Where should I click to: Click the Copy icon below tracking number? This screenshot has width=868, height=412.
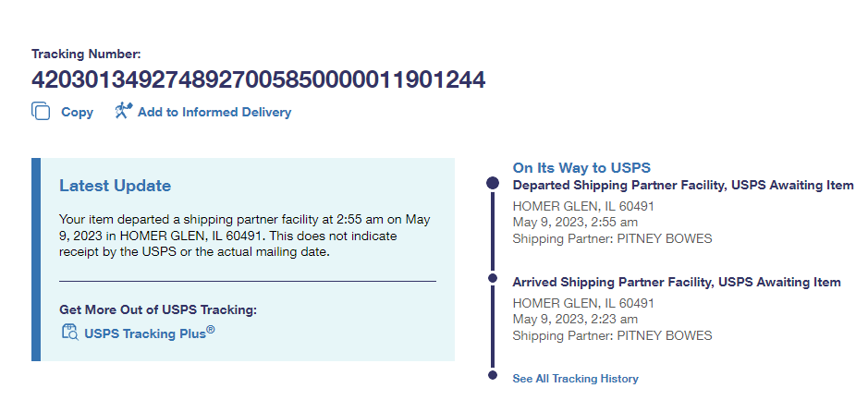click(41, 112)
